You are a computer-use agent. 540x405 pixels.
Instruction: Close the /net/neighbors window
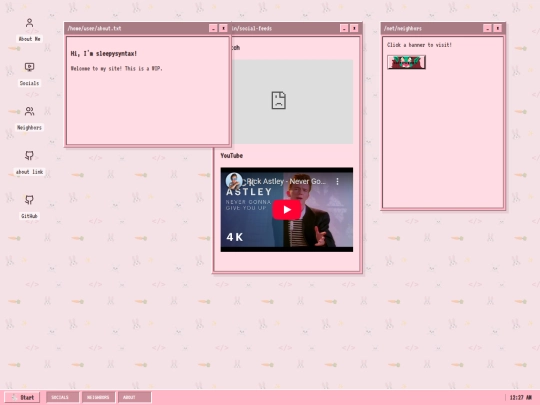497,28
